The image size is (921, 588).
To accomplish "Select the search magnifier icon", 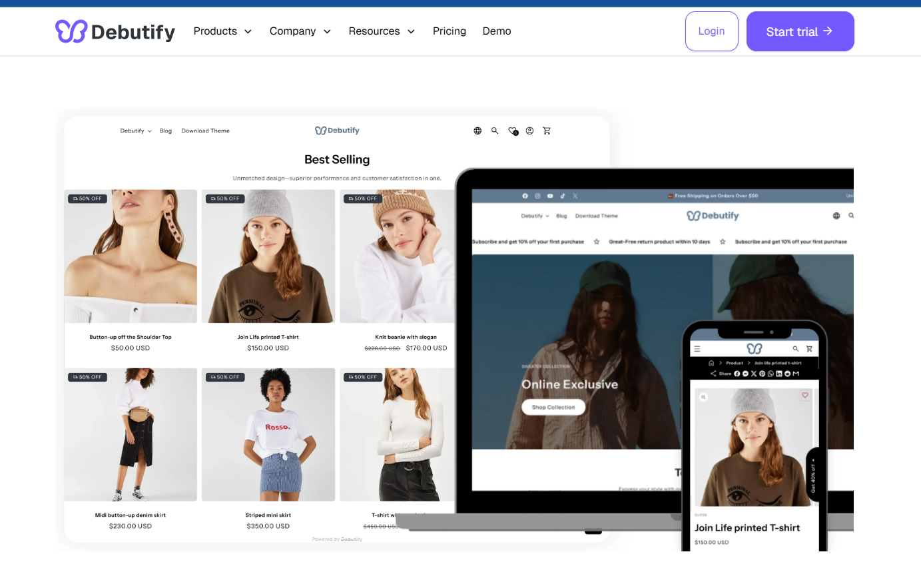I will click(x=495, y=131).
